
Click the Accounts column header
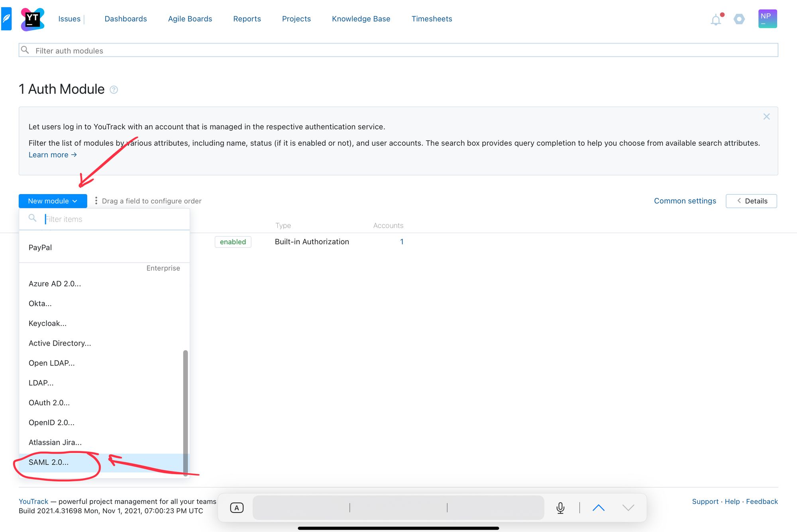388,226
